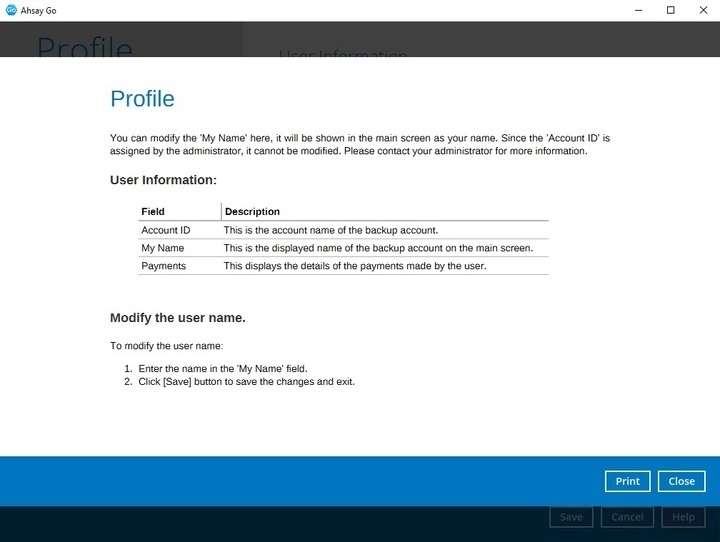Click the dimmed Save button
This screenshot has height=542, width=720.
pos(571,517)
